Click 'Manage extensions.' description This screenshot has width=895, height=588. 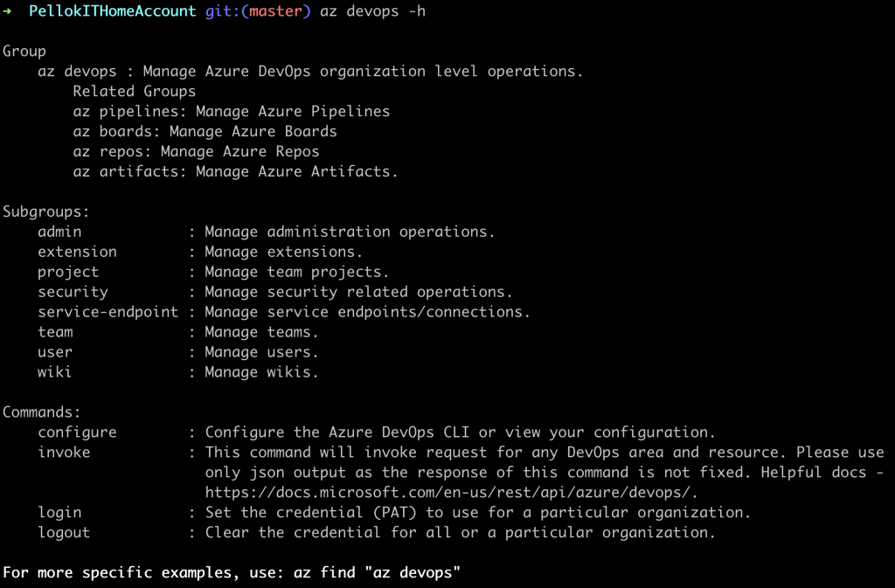pos(284,252)
